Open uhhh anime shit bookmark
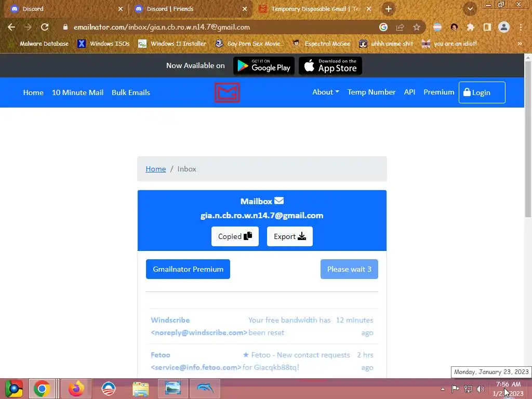 [386, 44]
